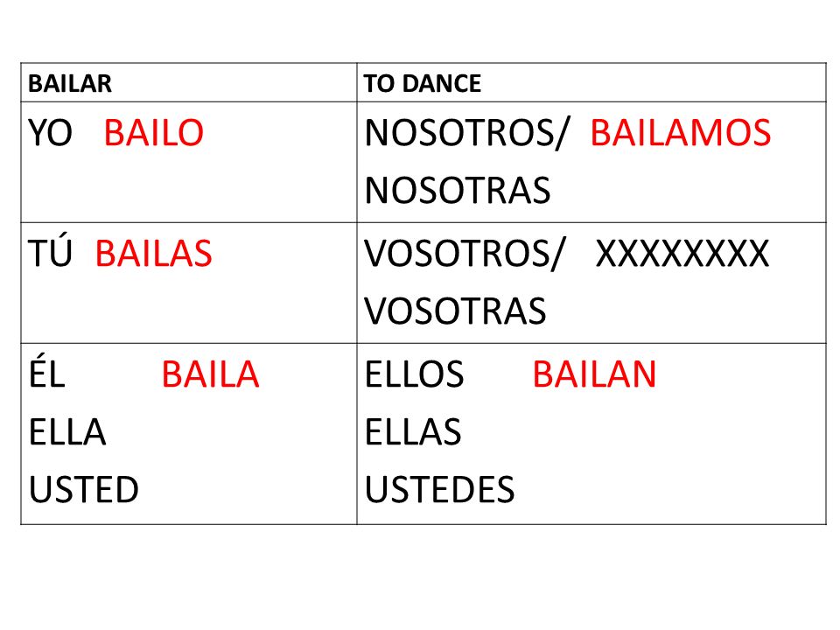The width and height of the screenshot is (840, 630).
Task: Click the pronoun ELLA
Action: pyautogui.click(x=67, y=431)
